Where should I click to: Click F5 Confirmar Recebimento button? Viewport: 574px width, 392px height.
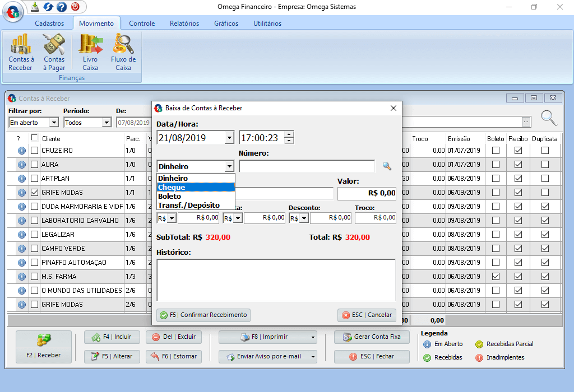coord(203,315)
